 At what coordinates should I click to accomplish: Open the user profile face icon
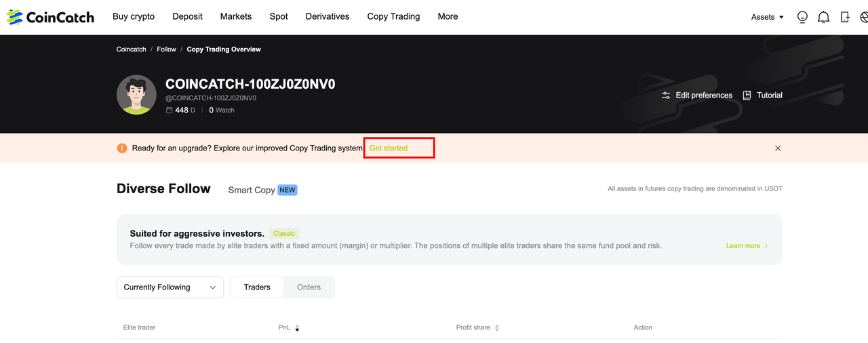point(802,17)
